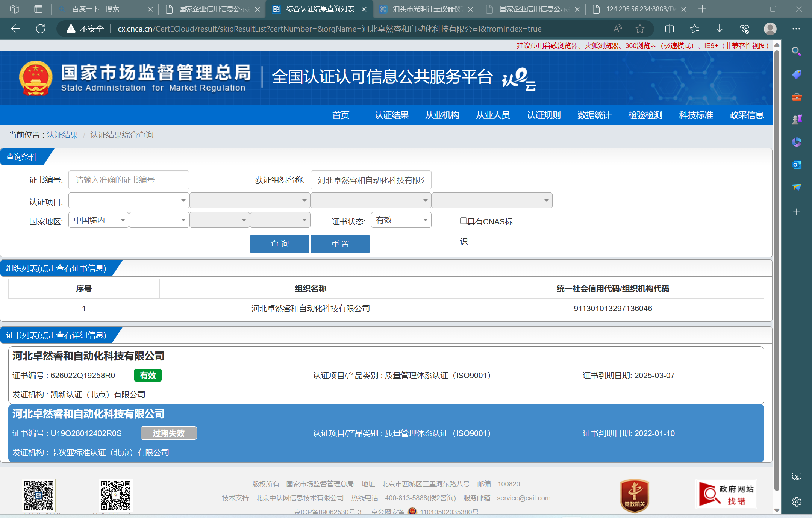The height and width of the screenshot is (518, 812).
Task: Open the province dropdown next to 中国境内
Action: point(159,220)
